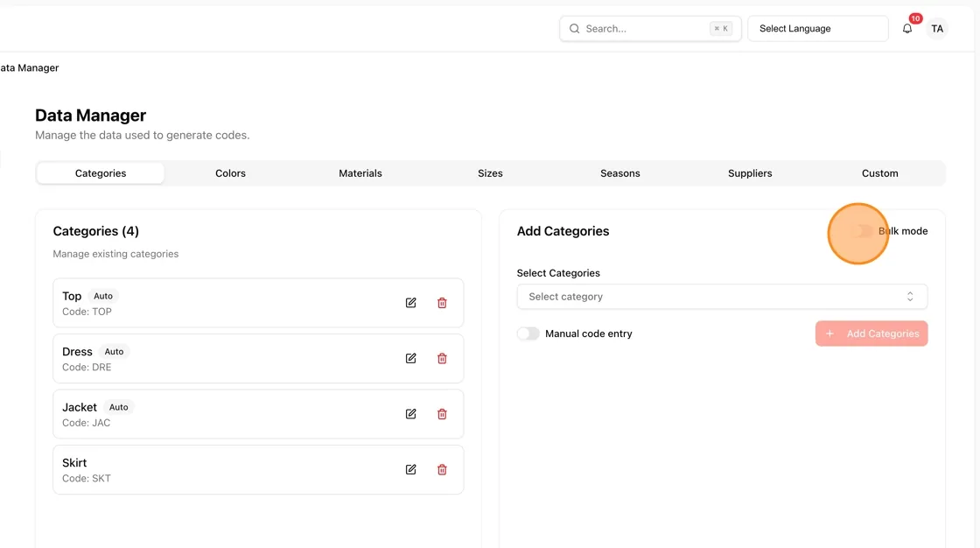Switch to the Suppliers tab
The width and height of the screenshot is (980, 548).
[x=750, y=173]
